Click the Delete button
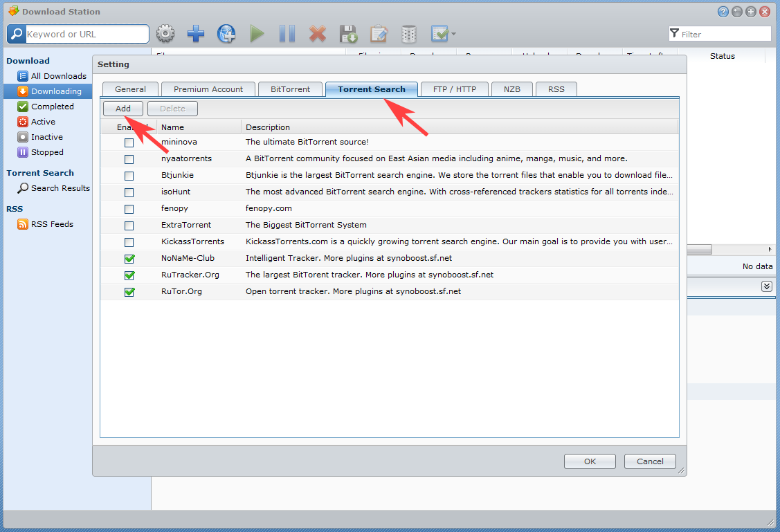 click(172, 109)
